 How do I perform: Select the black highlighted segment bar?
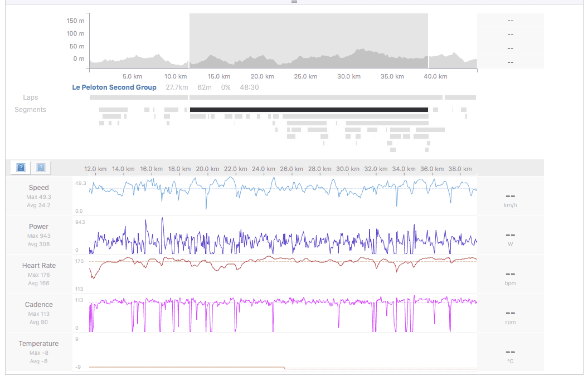coord(309,110)
